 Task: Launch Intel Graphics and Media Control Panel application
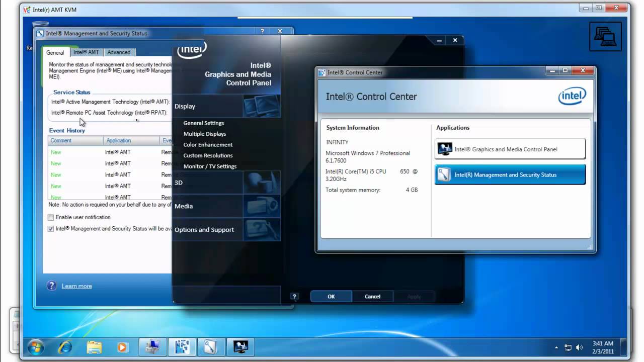(x=510, y=149)
